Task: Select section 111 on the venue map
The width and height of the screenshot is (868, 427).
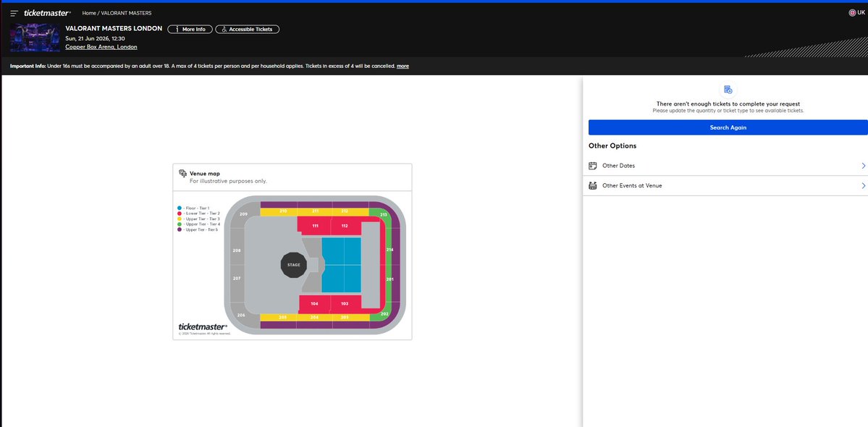Action: 314,226
